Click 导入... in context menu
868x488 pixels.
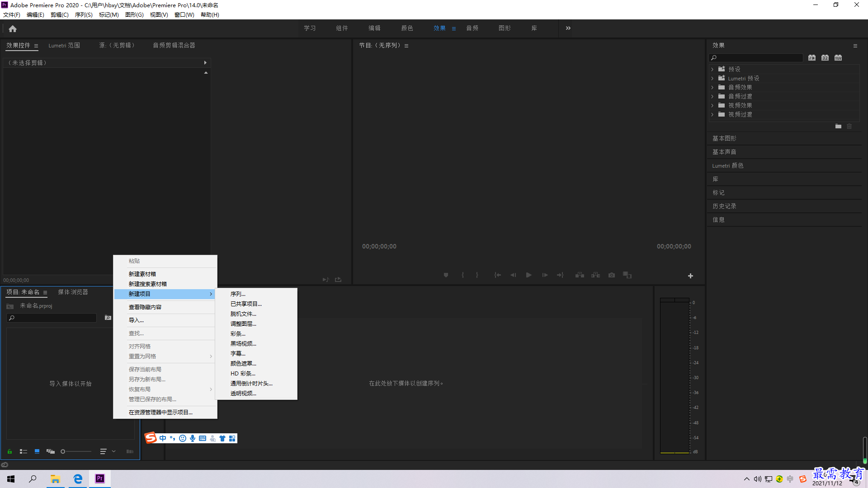click(x=136, y=320)
